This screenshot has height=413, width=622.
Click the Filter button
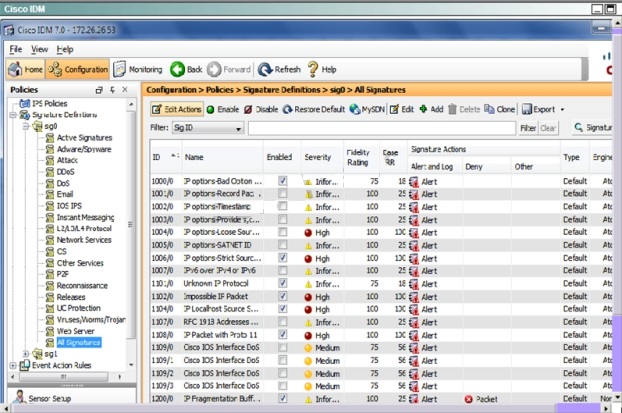(x=528, y=128)
